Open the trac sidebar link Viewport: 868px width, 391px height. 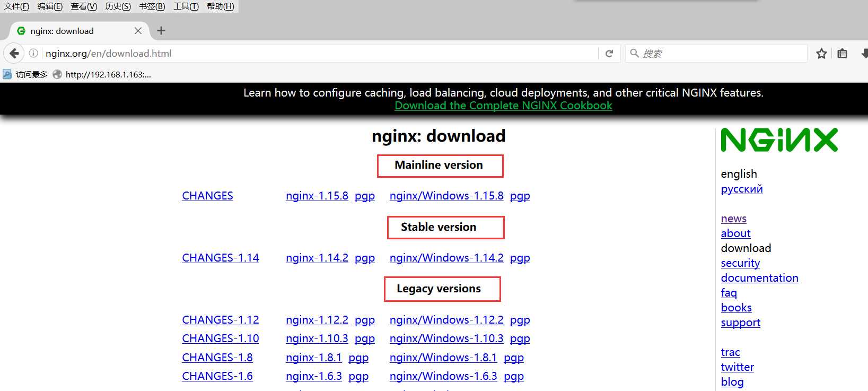[x=731, y=352]
